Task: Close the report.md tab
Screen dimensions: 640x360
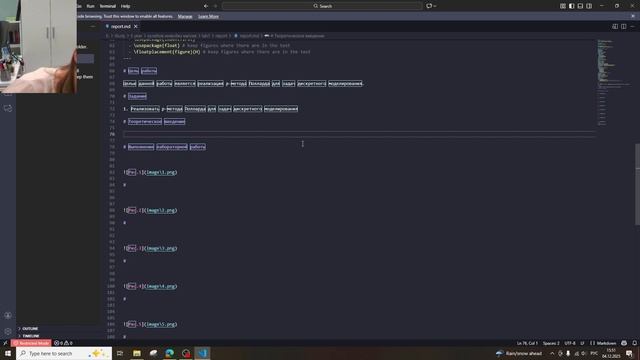Action: pos(136,27)
